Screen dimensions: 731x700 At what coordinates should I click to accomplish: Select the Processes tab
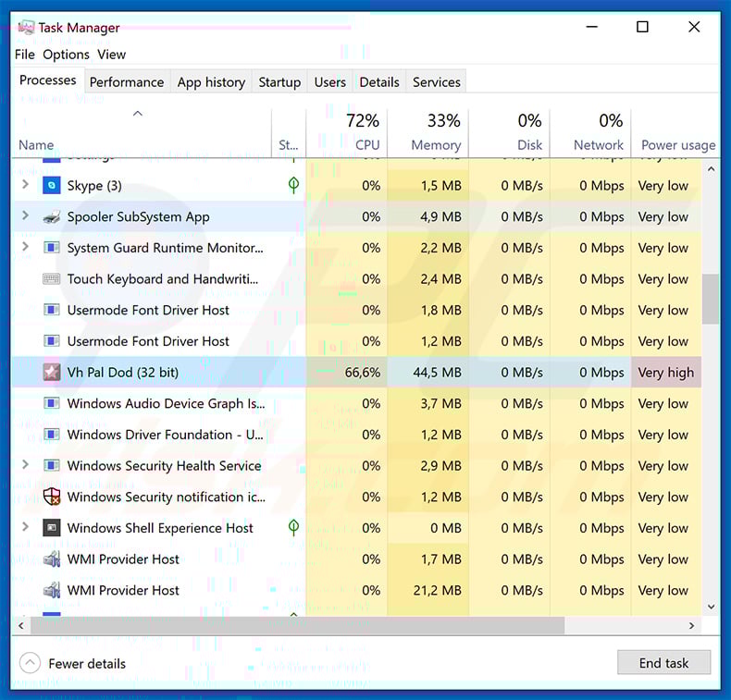[x=47, y=80]
